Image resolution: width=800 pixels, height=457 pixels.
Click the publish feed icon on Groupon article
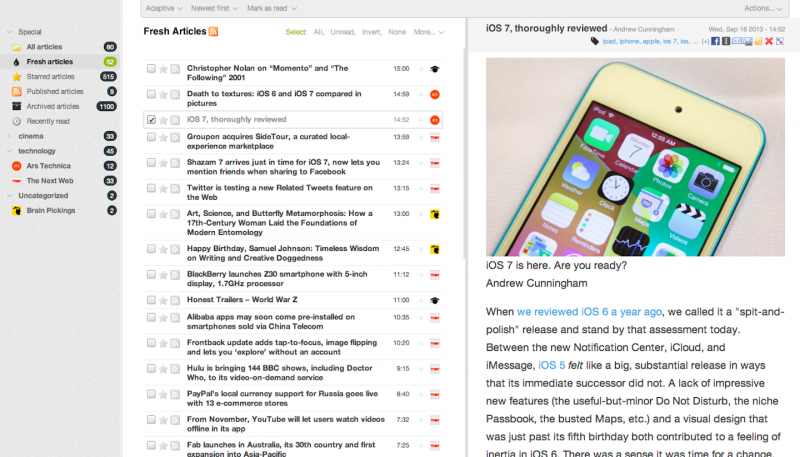(175, 137)
